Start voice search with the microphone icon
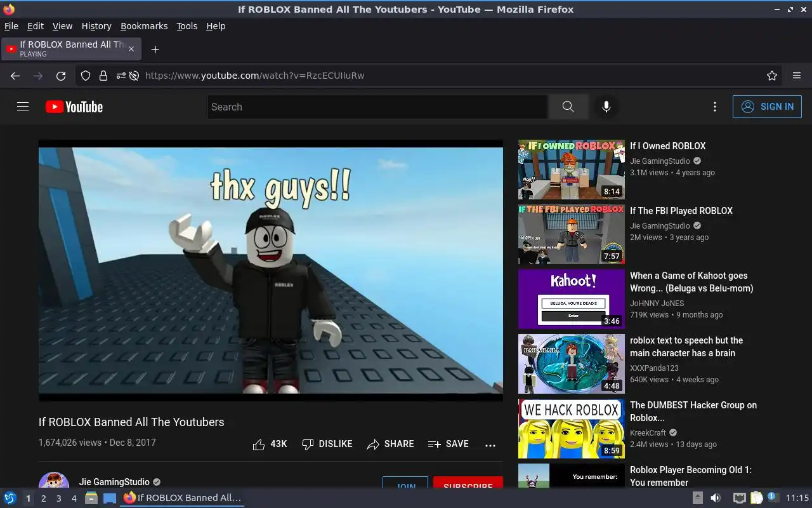Screen dimensions: 812x508 [606, 107]
